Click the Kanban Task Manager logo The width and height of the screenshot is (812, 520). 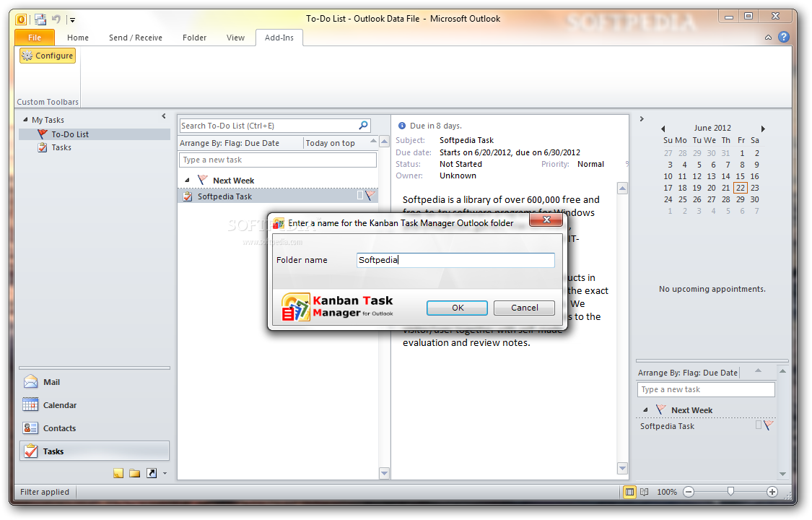(x=337, y=307)
